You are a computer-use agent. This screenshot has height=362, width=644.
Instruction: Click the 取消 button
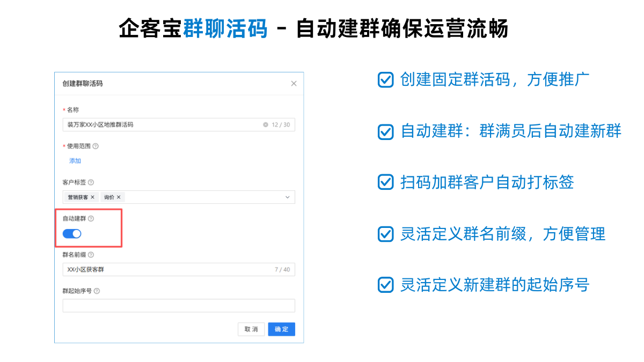tap(251, 329)
